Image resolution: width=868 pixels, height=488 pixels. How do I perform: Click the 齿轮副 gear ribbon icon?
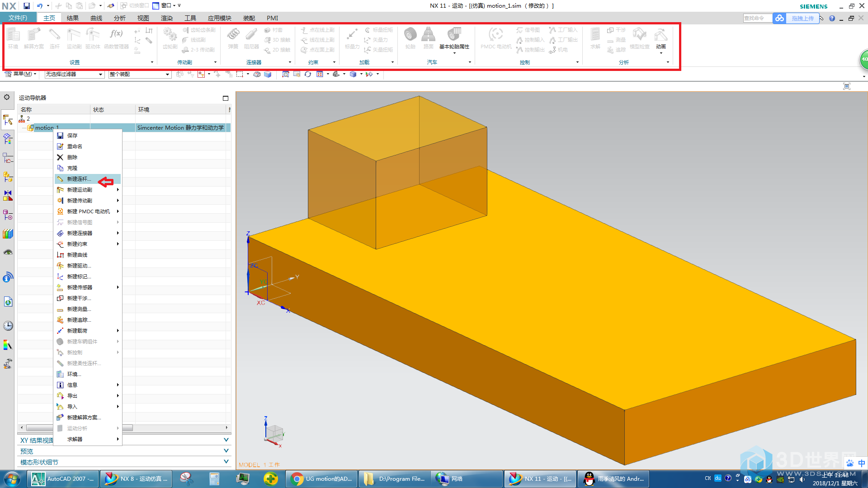coord(170,38)
